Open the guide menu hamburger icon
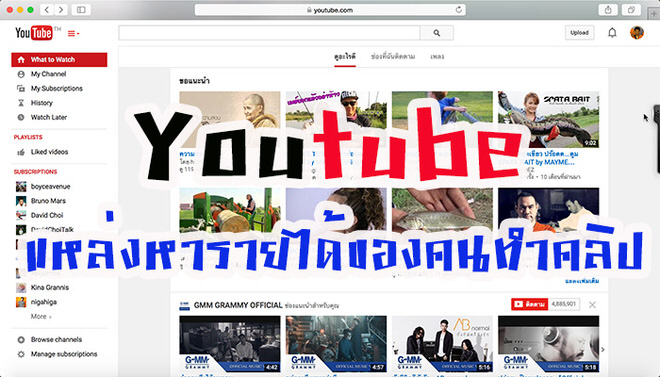Screen dimensions: 660x377 (73, 33)
